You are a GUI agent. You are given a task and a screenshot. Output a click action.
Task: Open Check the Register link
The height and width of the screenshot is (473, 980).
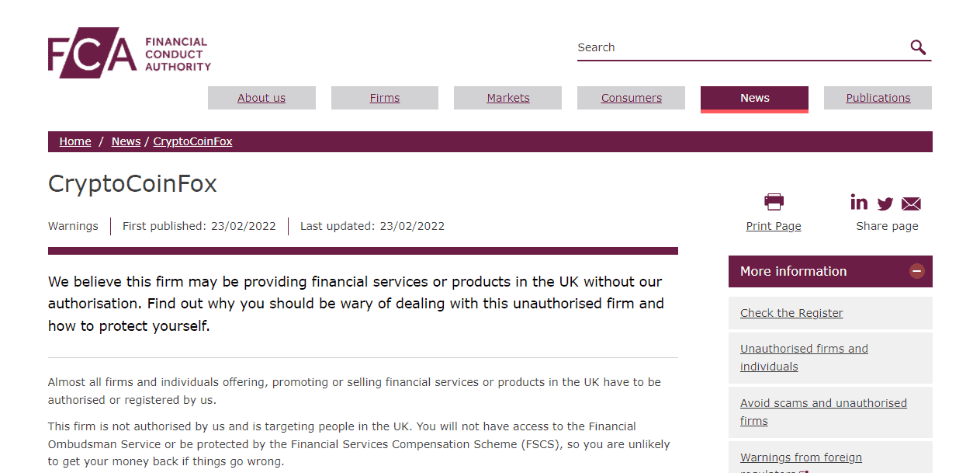[x=791, y=313]
